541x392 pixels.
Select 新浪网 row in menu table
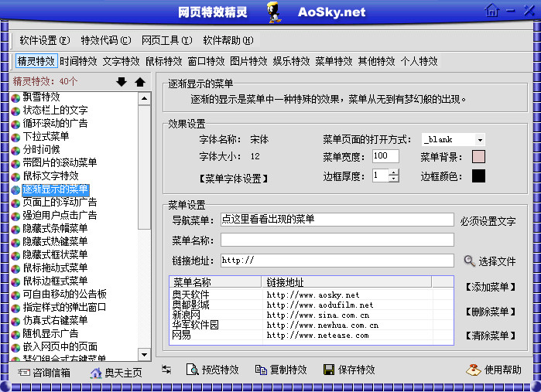[311, 315]
